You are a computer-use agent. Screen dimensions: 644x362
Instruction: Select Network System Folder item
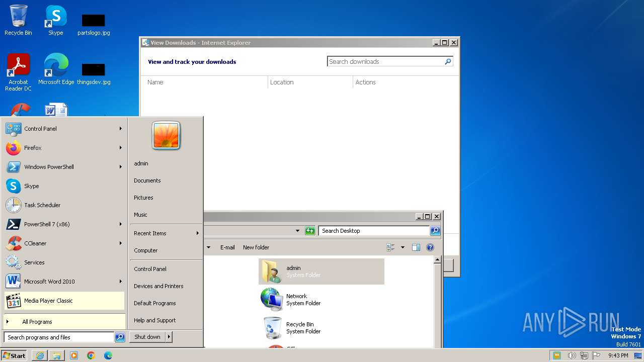[x=321, y=300]
